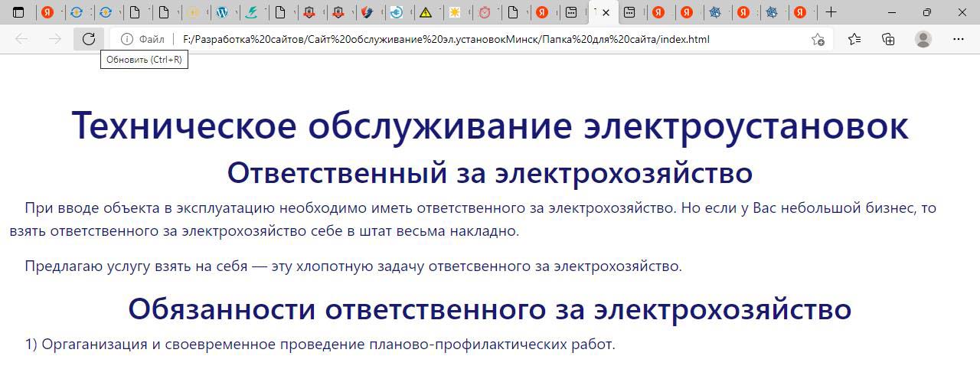Select the tab with green swoosh icon
Screen dimensions: 980x392
[251, 12]
